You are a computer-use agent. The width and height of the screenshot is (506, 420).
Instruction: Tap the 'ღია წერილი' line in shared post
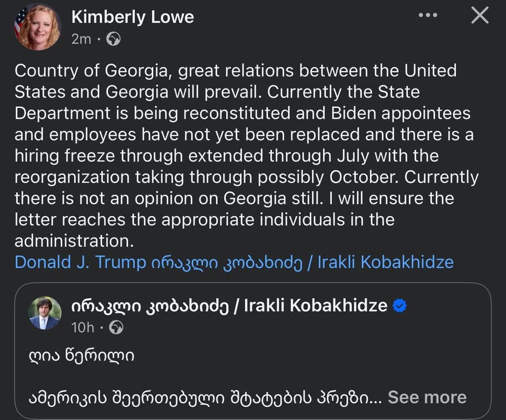pos(82,356)
